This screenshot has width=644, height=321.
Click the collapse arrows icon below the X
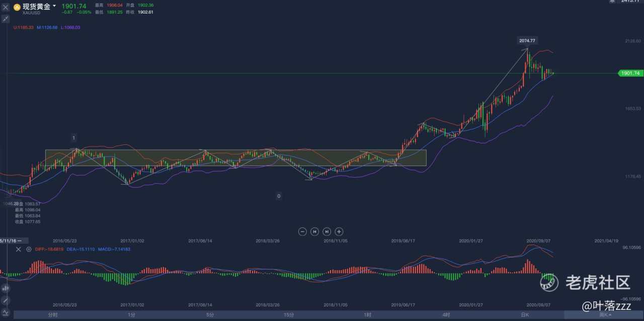(6, 19)
